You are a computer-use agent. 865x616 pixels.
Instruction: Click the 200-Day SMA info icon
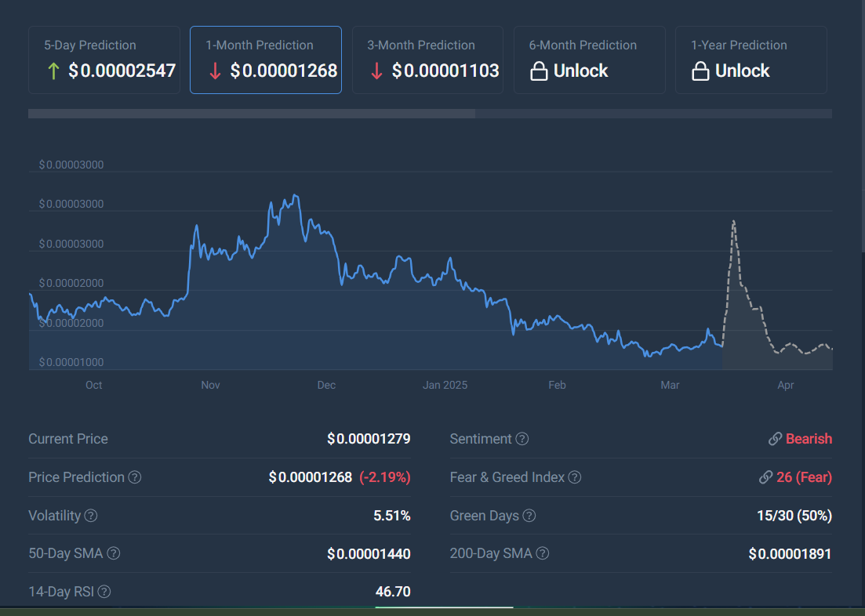542,553
